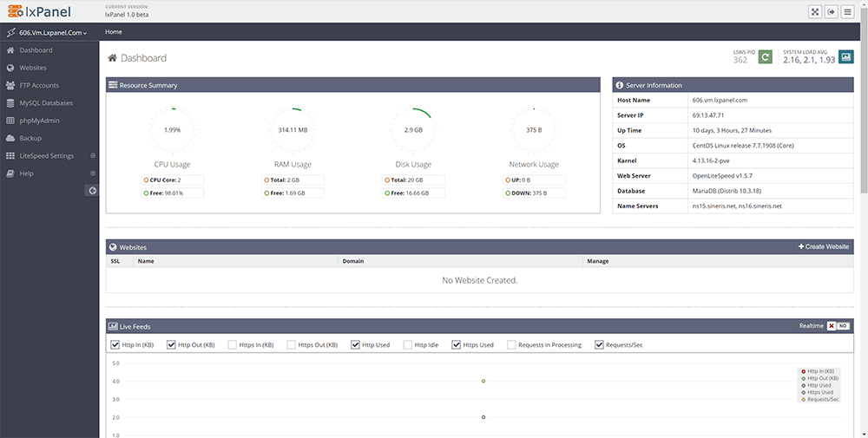868x438 pixels.
Task: Open Backup in sidebar menu
Action: coord(30,138)
